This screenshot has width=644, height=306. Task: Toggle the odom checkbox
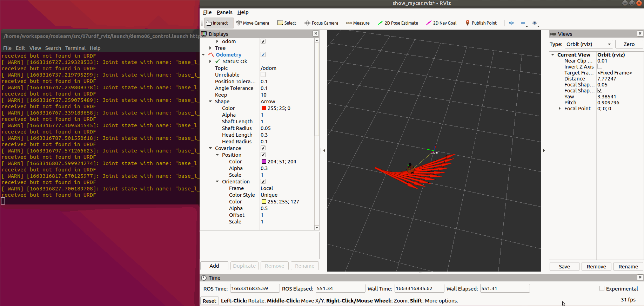click(263, 41)
